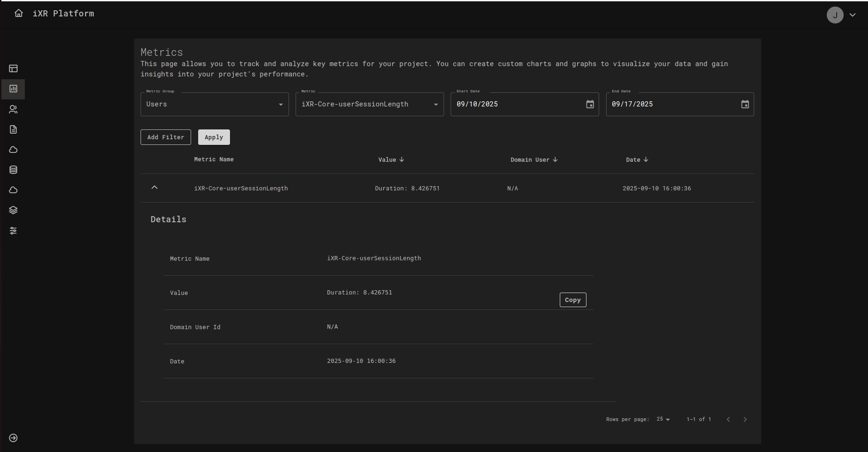Click the document file icon in sidebar
This screenshot has height=452, width=868.
tap(13, 129)
